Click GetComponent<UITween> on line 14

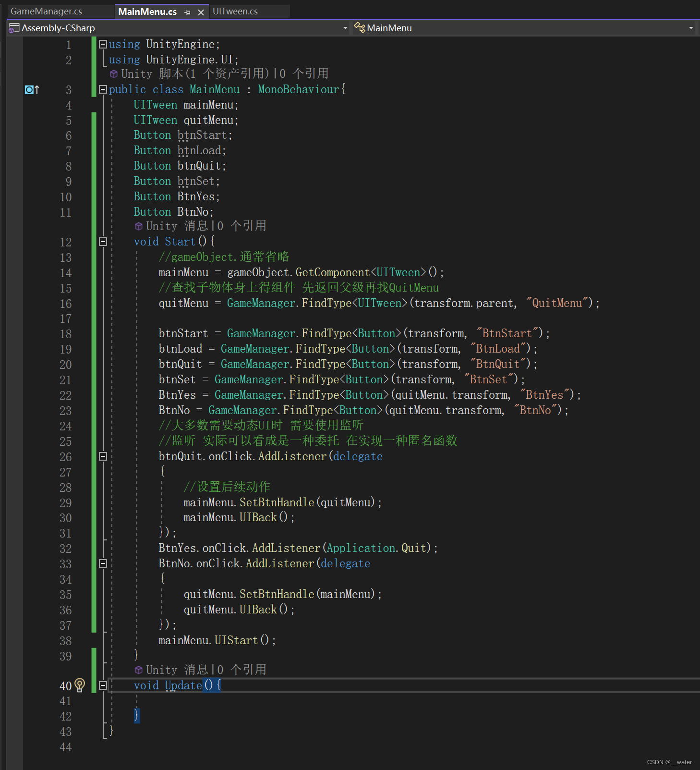coord(361,272)
